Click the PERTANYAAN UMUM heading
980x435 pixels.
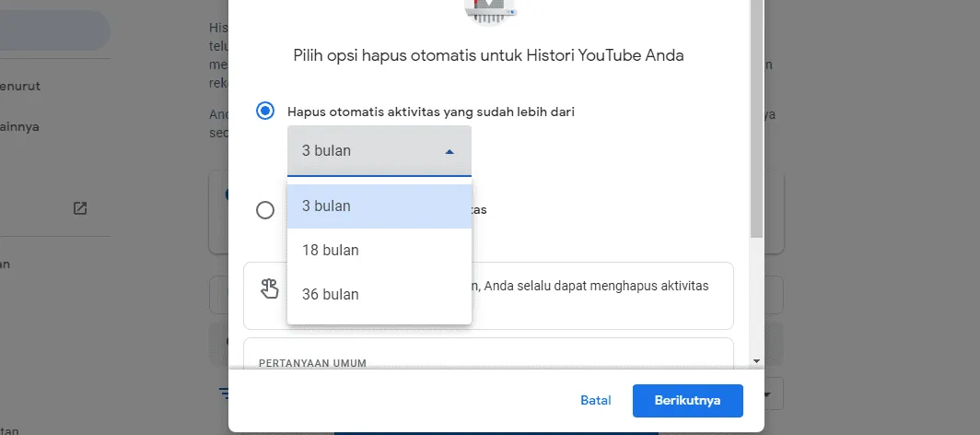click(x=312, y=362)
